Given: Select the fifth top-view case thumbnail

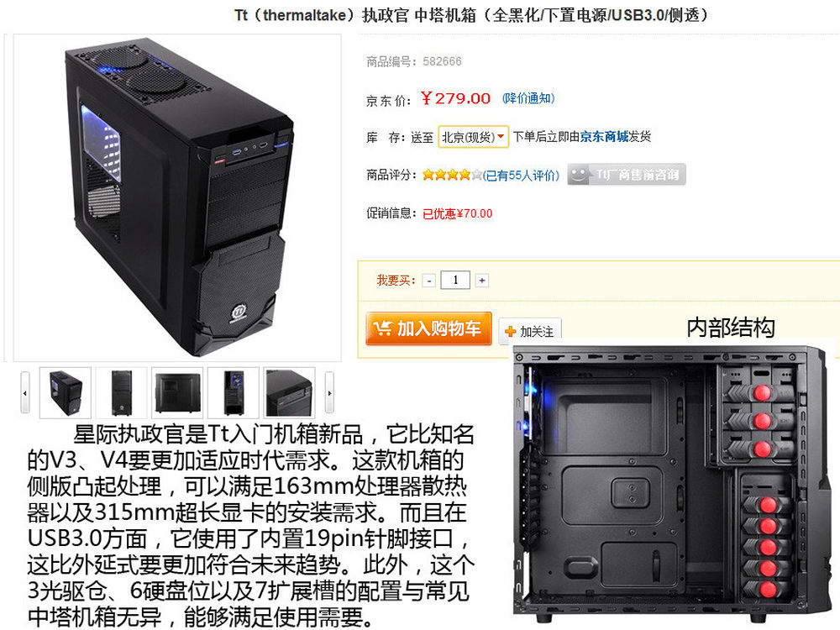Looking at the screenshot, I should point(289,392).
